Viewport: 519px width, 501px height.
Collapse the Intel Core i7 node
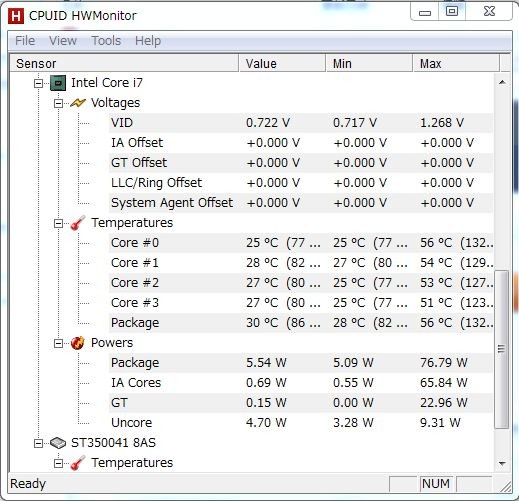(x=38, y=83)
